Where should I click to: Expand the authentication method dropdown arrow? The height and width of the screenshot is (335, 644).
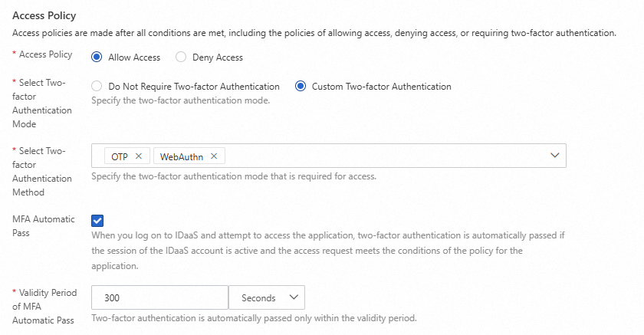[x=555, y=156]
